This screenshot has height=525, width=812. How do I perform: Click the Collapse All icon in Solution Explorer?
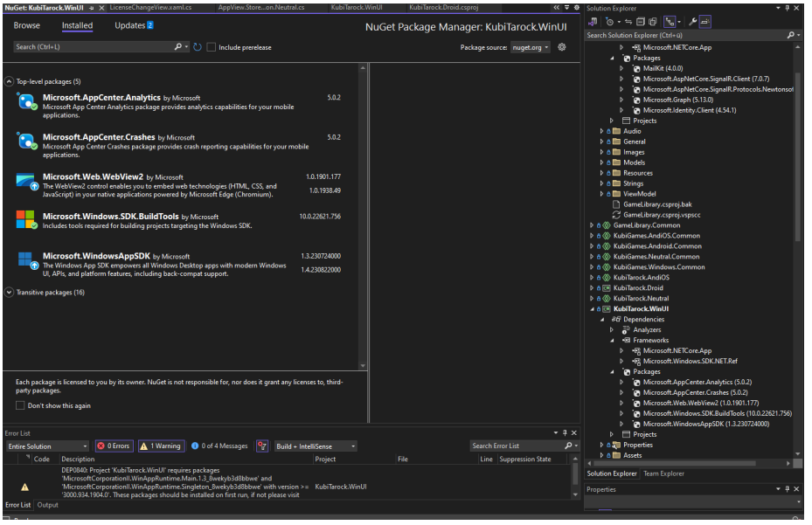coord(640,22)
